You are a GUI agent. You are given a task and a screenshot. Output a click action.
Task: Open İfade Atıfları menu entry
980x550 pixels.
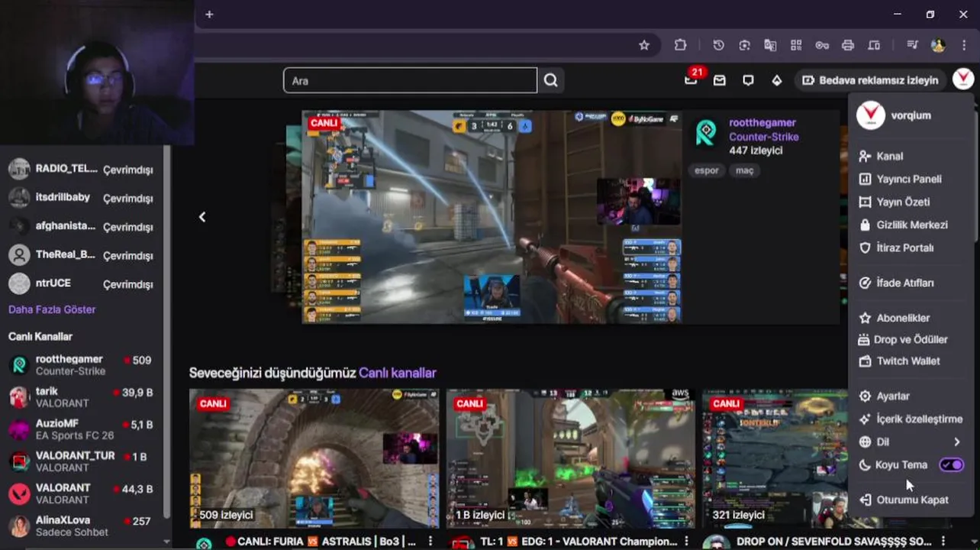[911, 283]
